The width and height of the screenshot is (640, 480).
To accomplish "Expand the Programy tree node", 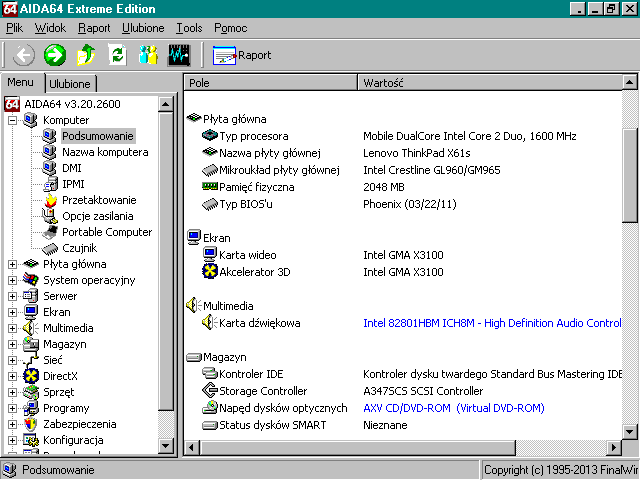I will (x=13, y=409).
